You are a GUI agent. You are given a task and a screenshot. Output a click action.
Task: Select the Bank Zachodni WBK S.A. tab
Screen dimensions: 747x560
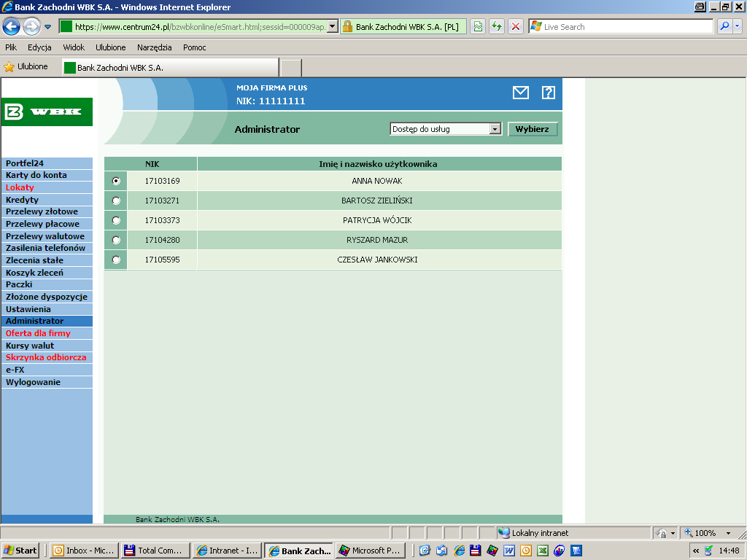[170, 68]
